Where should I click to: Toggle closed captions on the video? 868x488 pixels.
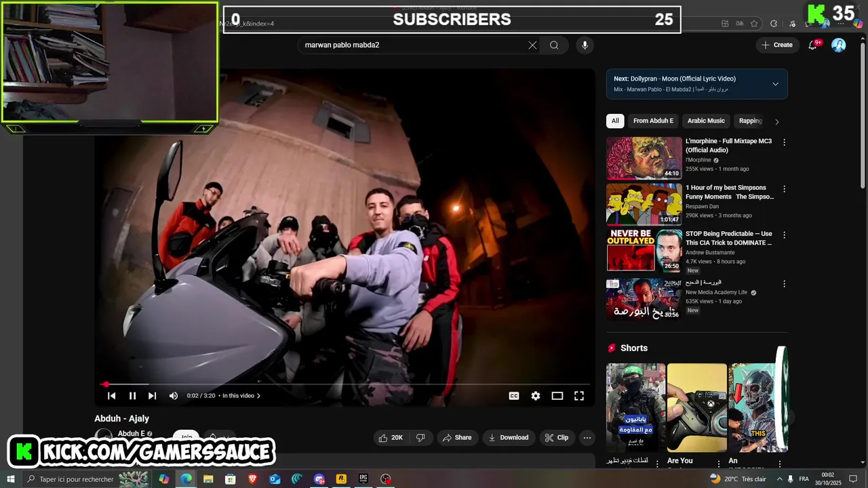pyautogui.click(x=514, y=396)
